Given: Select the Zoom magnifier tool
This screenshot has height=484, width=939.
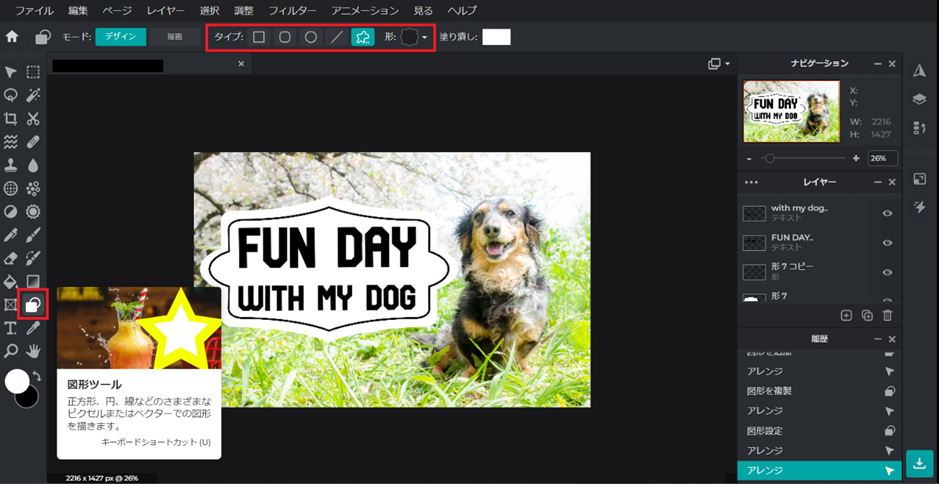Looking at the screenshot, I should click(10, 350).
